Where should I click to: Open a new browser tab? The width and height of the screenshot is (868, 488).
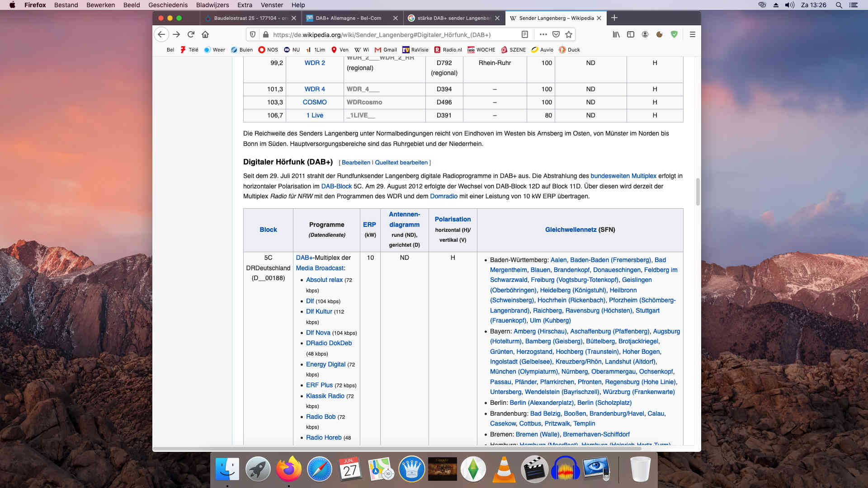point(614,18)
